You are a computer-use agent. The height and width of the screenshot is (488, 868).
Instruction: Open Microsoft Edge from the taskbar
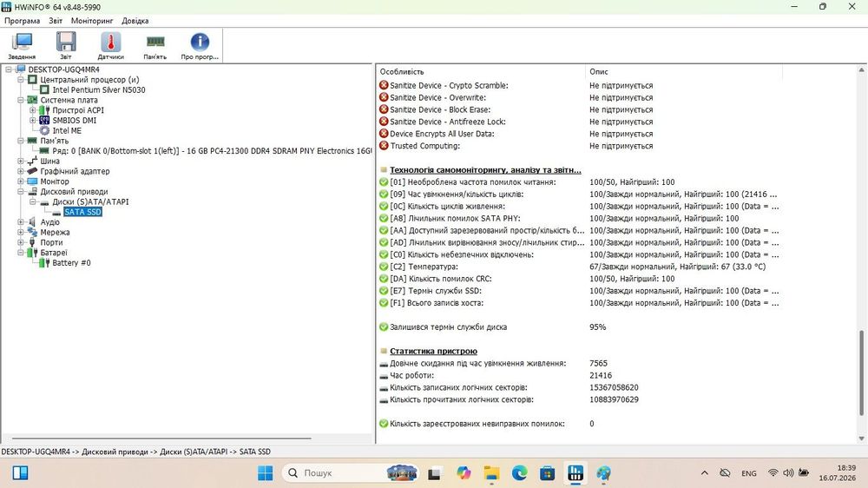coord(519,473)
